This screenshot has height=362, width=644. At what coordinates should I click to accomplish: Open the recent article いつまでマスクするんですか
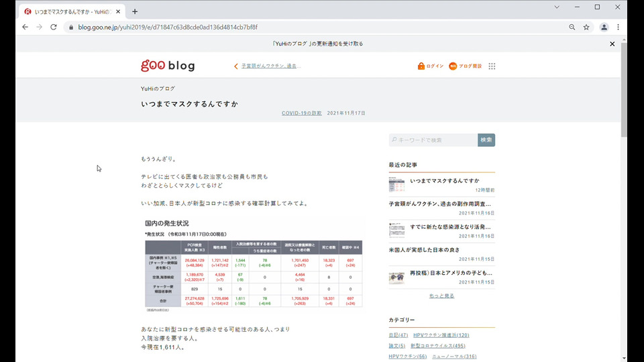click(x=444, y=180)
